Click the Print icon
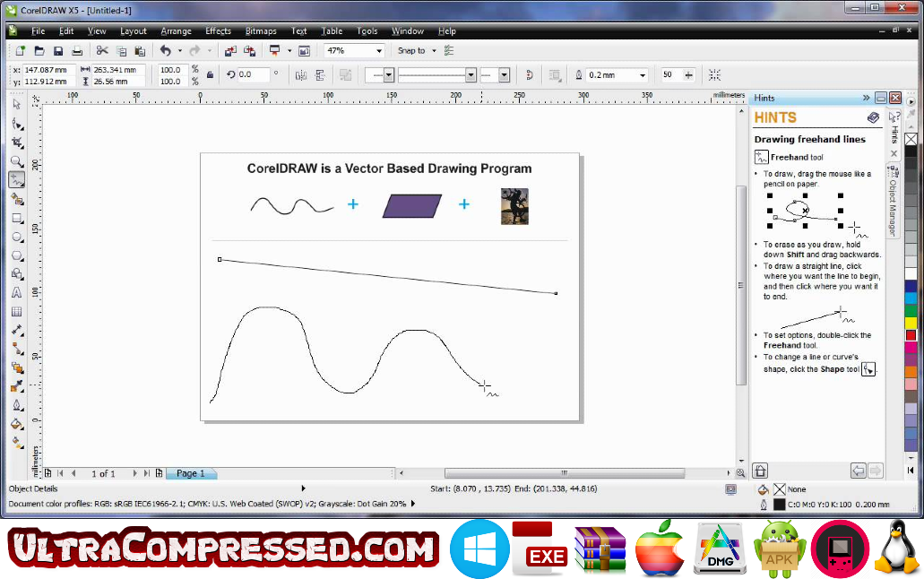 coord(76,51)
